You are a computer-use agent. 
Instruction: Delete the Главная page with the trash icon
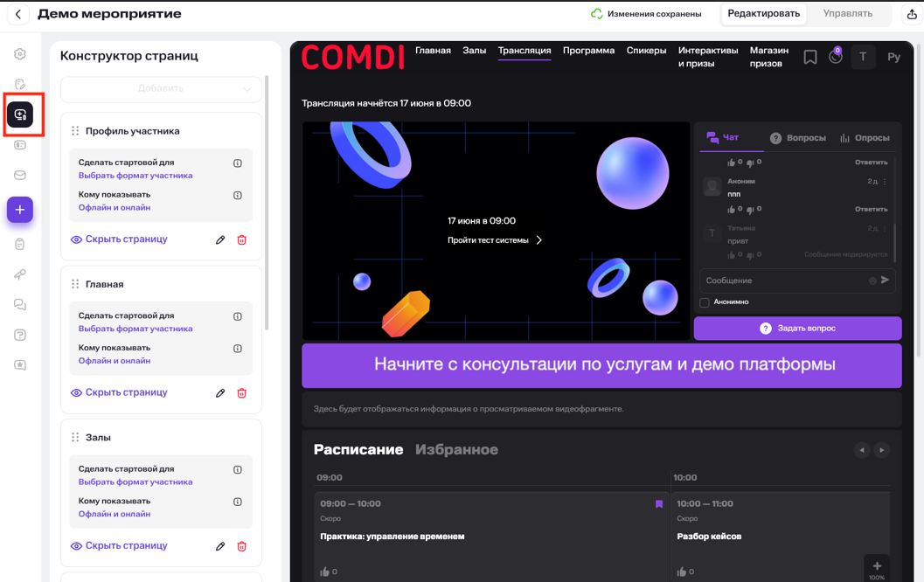241,393
